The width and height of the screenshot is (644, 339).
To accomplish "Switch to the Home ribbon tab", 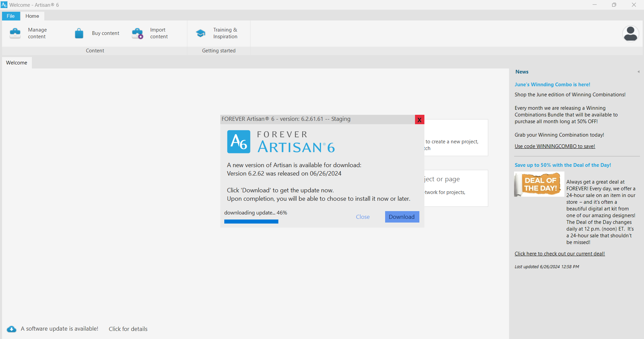I will (x=32, y=16).
